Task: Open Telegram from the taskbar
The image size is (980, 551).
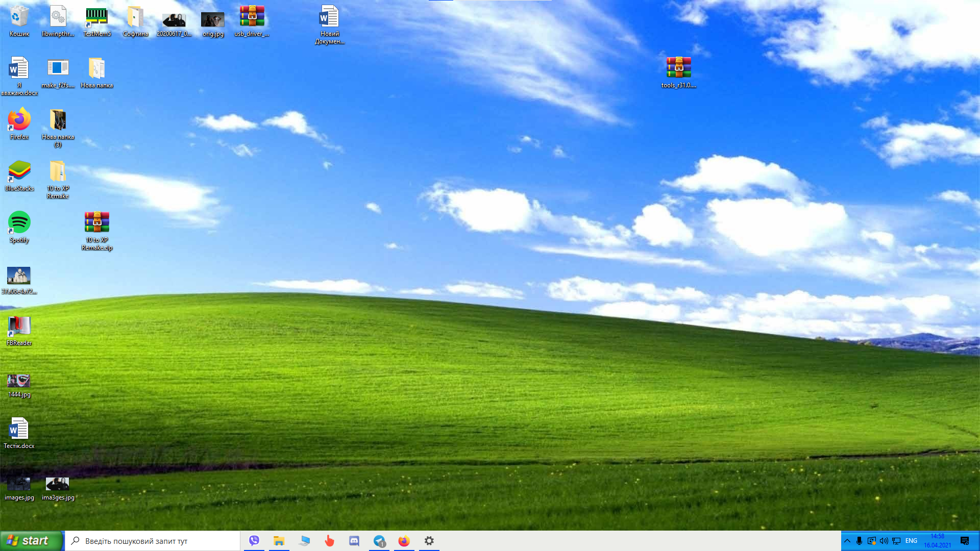Action: coord(379,541)
